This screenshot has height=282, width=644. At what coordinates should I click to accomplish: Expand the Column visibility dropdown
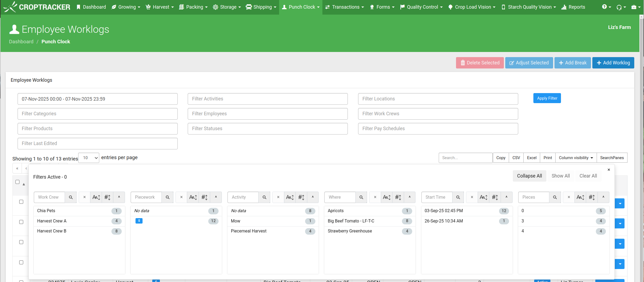click(x=576, y=158)
